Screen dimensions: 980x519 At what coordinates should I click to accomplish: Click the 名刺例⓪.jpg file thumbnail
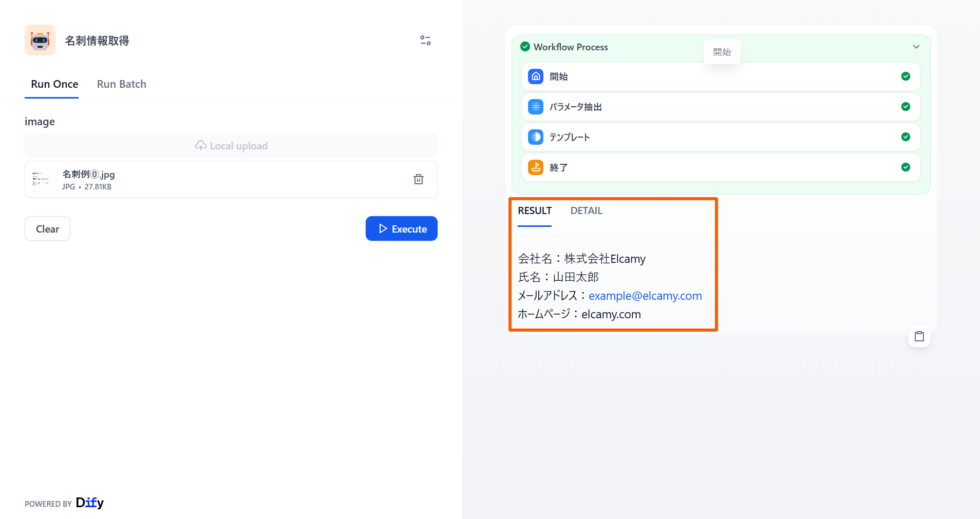42,179
